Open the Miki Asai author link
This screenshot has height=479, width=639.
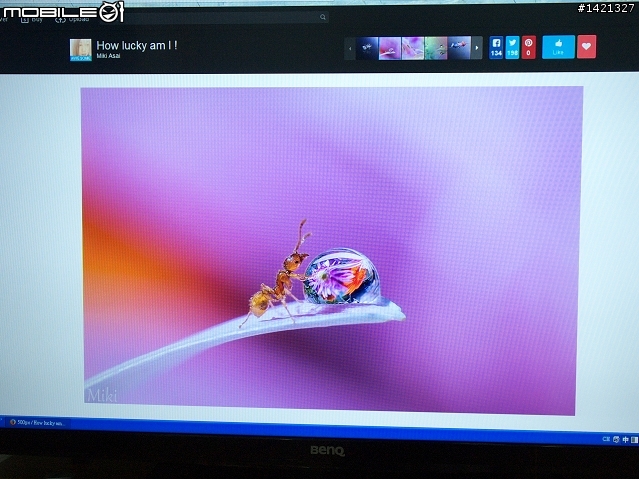pos(108,56)
